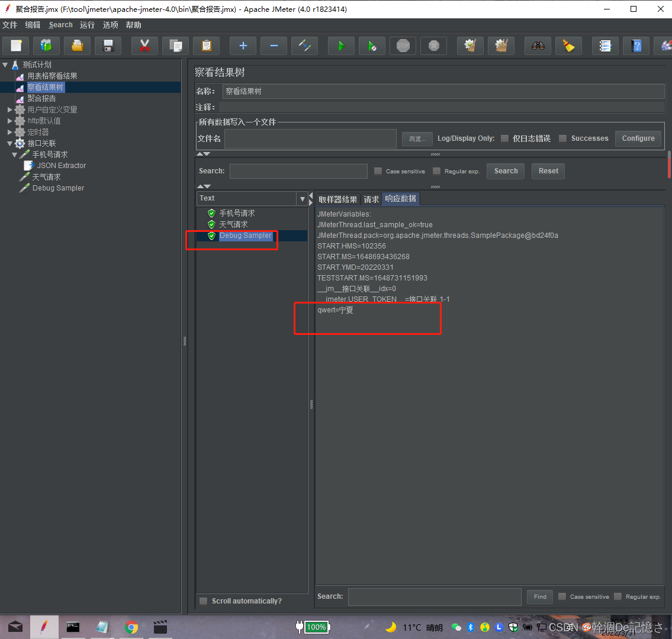Viewport: 672px width, 639px height.
Task: Select 天气请求 result in results list
Action: 233,224
